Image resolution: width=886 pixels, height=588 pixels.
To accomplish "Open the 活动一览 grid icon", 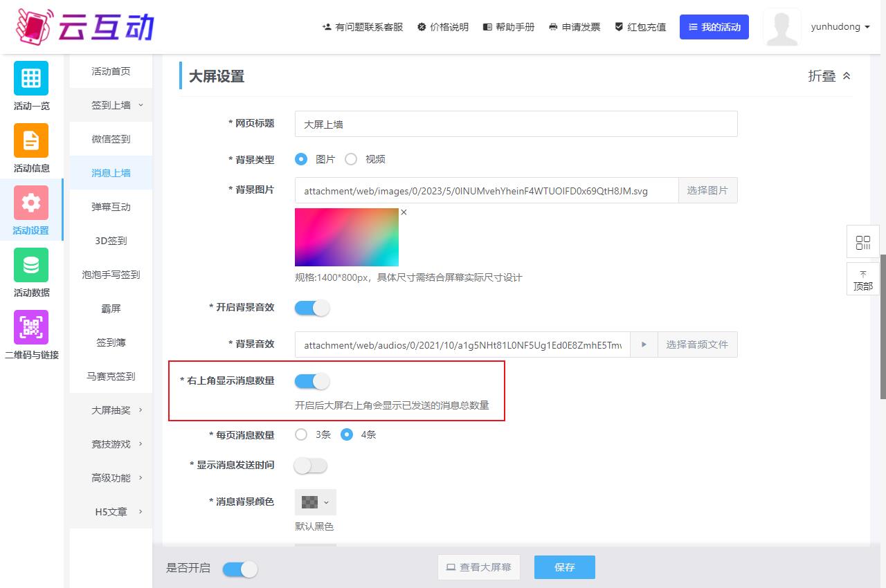I will pyautogui.click(x=31, y=78).
